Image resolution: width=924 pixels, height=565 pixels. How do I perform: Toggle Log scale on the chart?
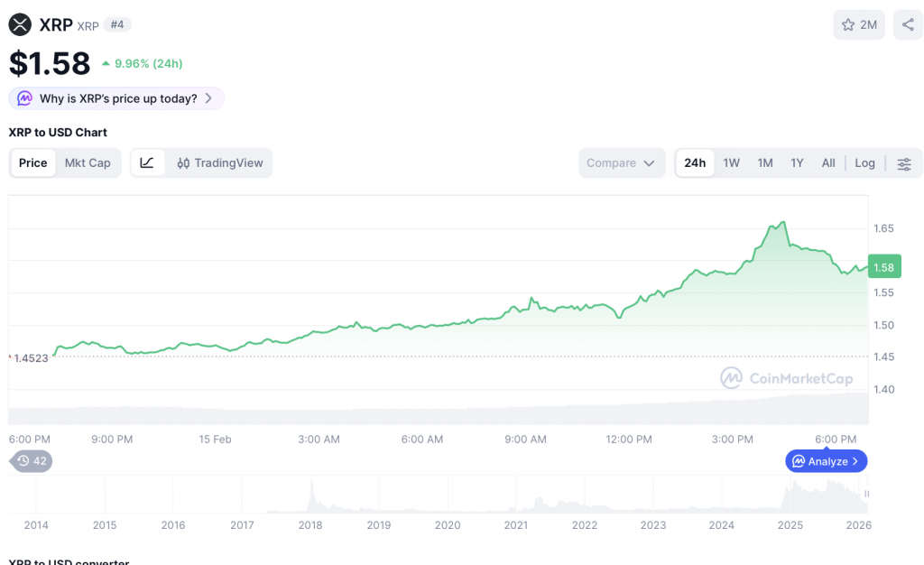click(864, 163)
